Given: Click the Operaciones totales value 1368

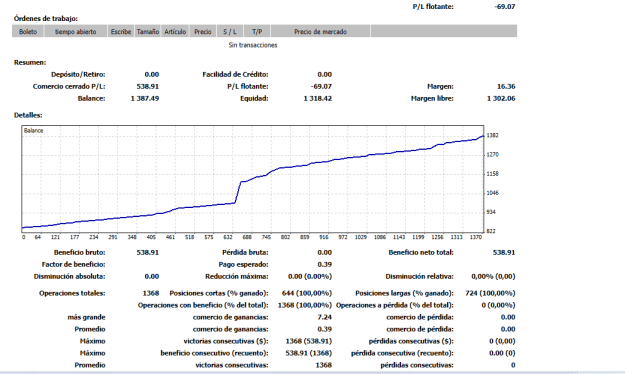Looking at the screenshot, I should coord(151,293).
